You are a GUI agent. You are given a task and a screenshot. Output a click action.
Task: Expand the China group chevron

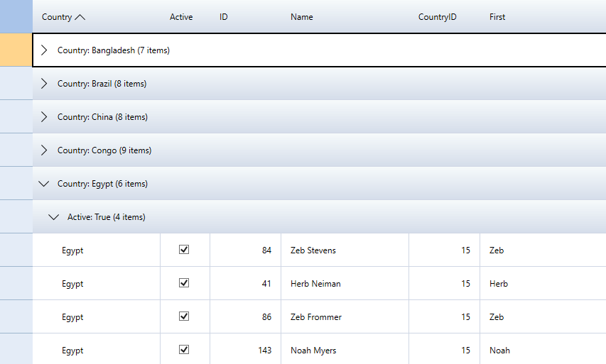pos(44,117)
